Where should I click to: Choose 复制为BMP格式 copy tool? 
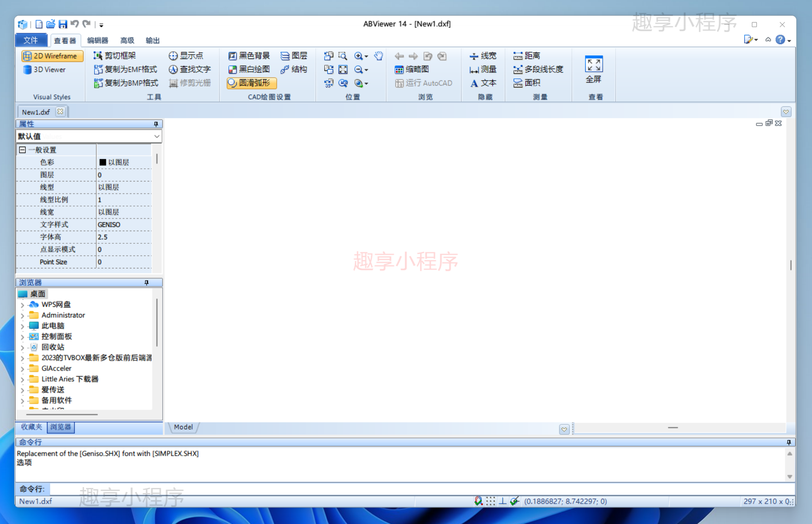pyautogui.click(x=126, y=83)
